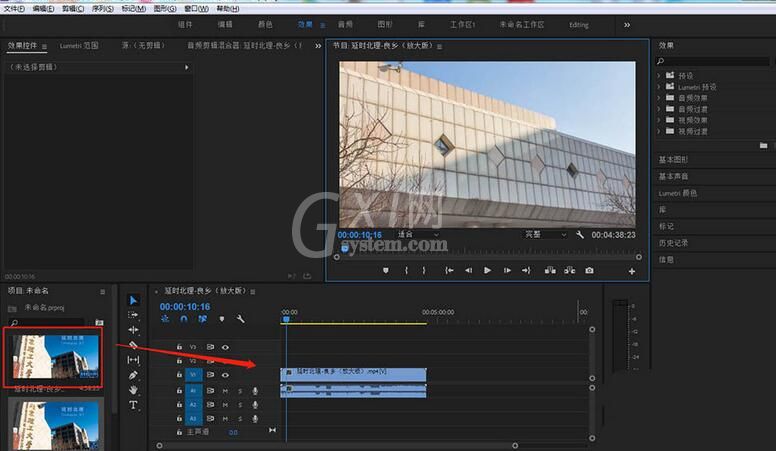Image resolution: width=776 pixels, height=451 pixels.
Task: Expand the Lumetri 预设 folder
Action: (659, 87)
